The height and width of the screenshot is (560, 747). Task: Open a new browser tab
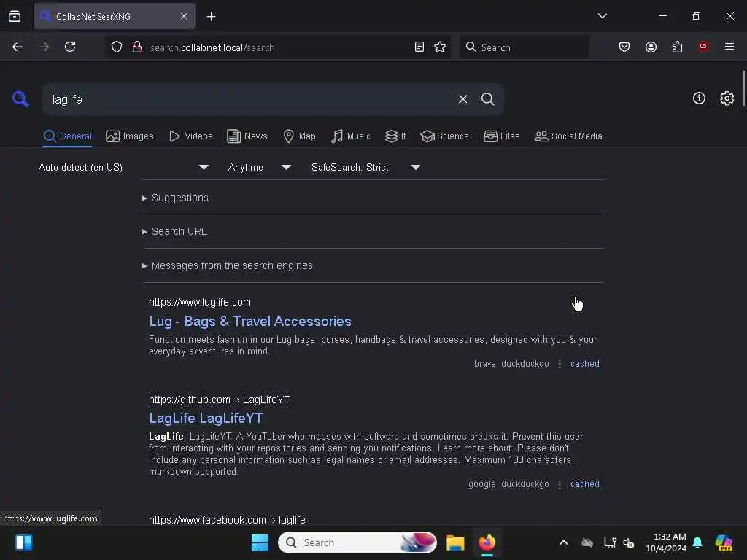click(211, 17)
